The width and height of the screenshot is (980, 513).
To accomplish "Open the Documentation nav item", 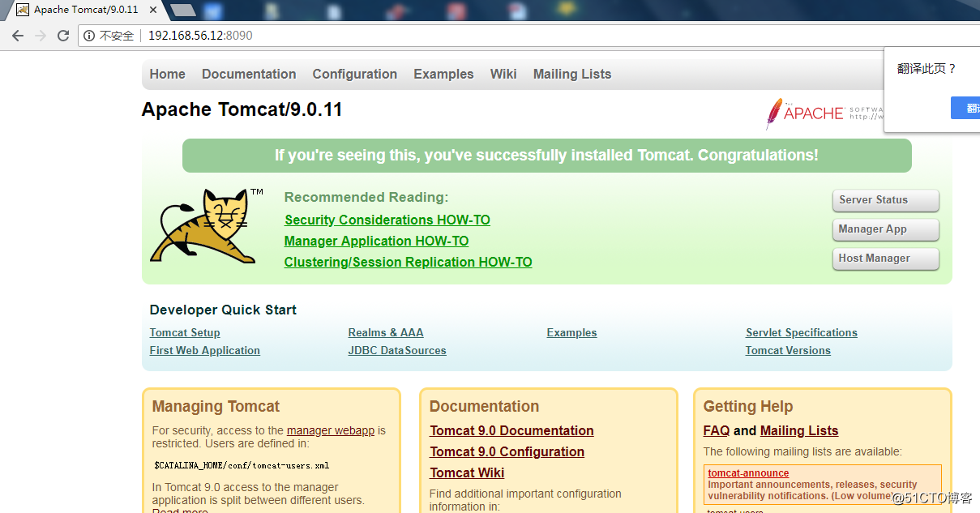I will pyautogui.click(x=249, y=74).
